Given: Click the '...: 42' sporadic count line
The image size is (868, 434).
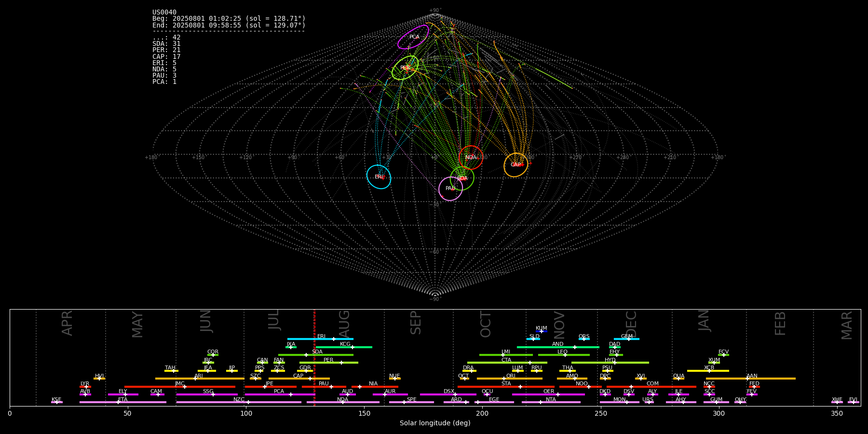Looking at the screenshot, I should 166,38.
